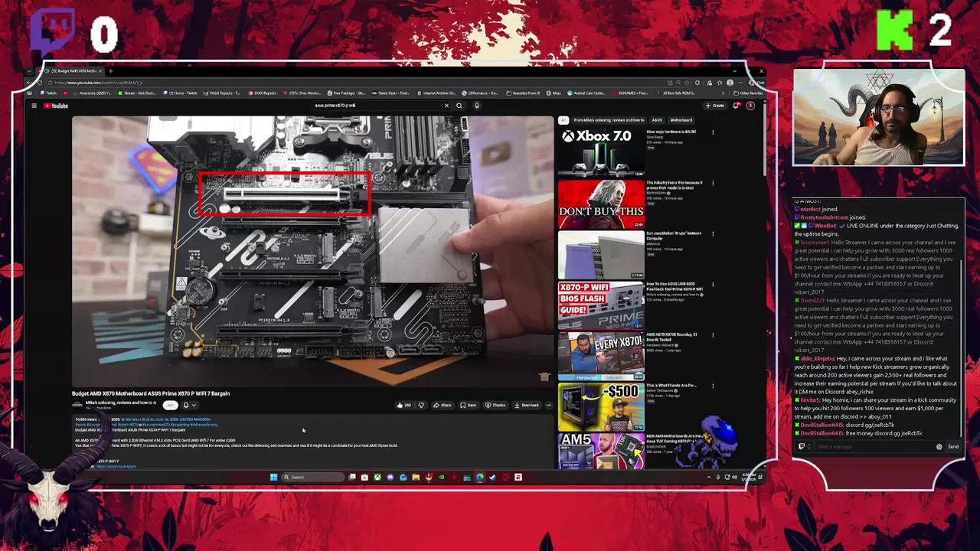Click the hashtag line in the video description
This screenshot has height=551, width=980.
tap(146, 424)
